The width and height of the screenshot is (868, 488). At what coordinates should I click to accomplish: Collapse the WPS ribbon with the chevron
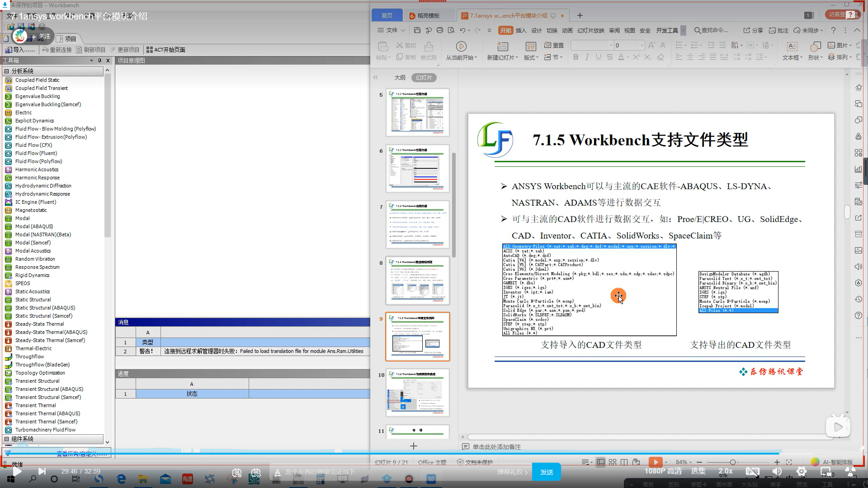coord(857,30)
